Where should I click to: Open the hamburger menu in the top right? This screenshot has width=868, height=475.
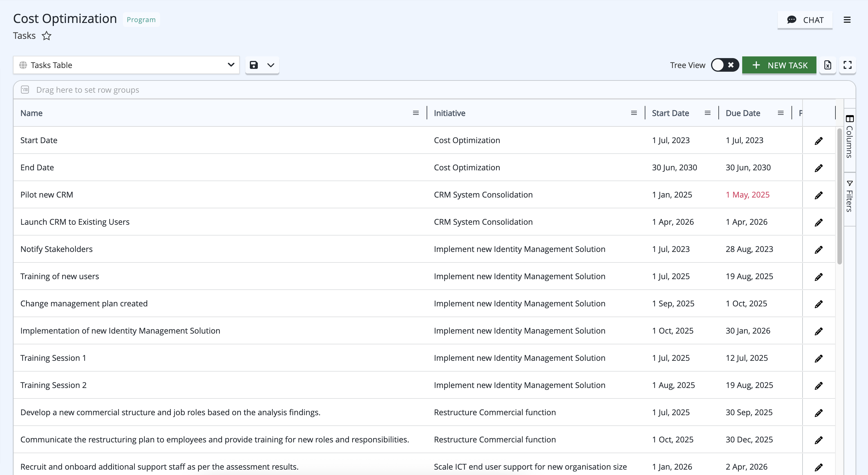pyautogui.click(x=847, y=20)
